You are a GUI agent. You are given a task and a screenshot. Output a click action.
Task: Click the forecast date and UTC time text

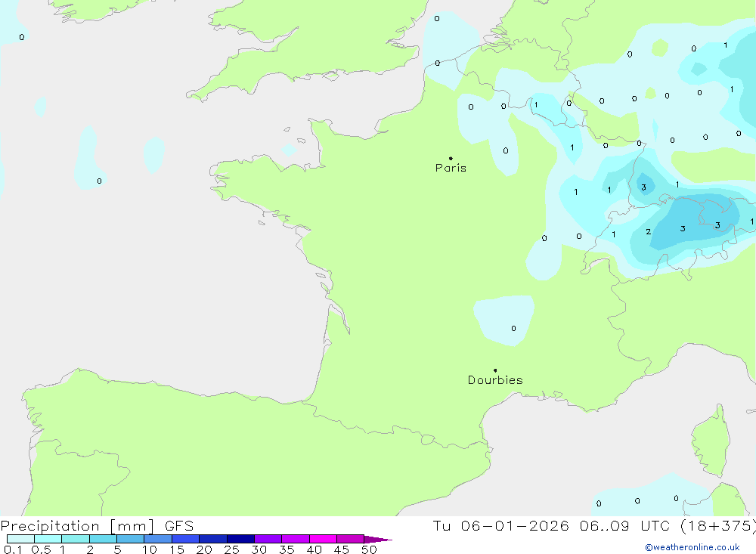point(594,526)
